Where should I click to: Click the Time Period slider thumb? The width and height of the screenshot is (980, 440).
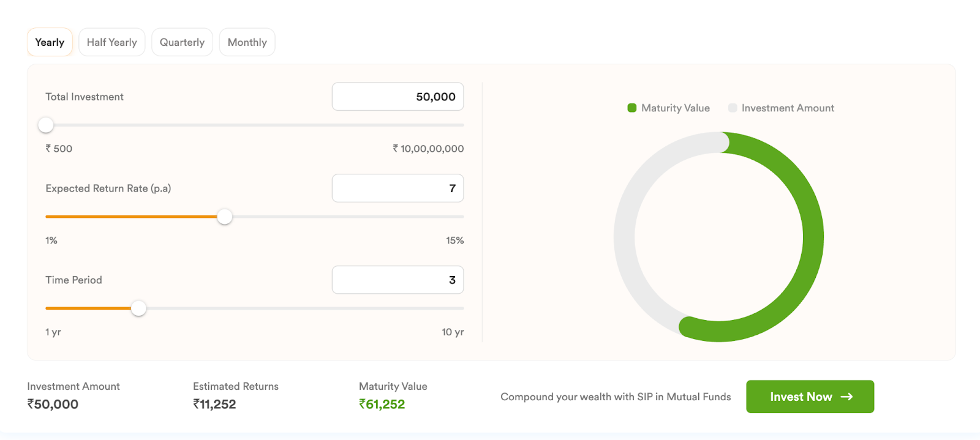pyautogui.click(x=139, y=308)
